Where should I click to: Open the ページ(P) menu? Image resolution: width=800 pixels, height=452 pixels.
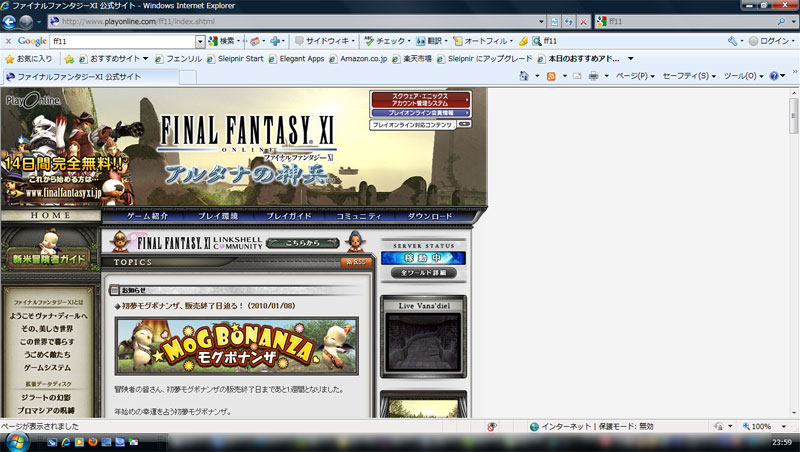635,76
